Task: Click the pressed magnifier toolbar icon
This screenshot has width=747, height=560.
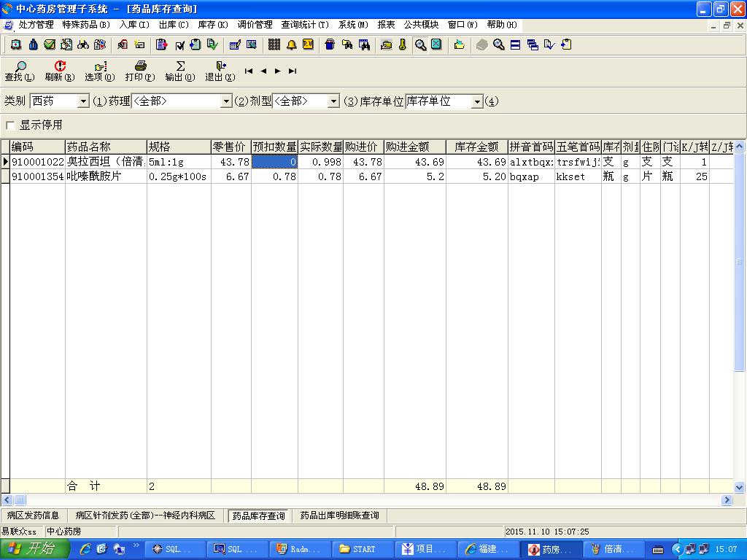Action: (420, 44)
